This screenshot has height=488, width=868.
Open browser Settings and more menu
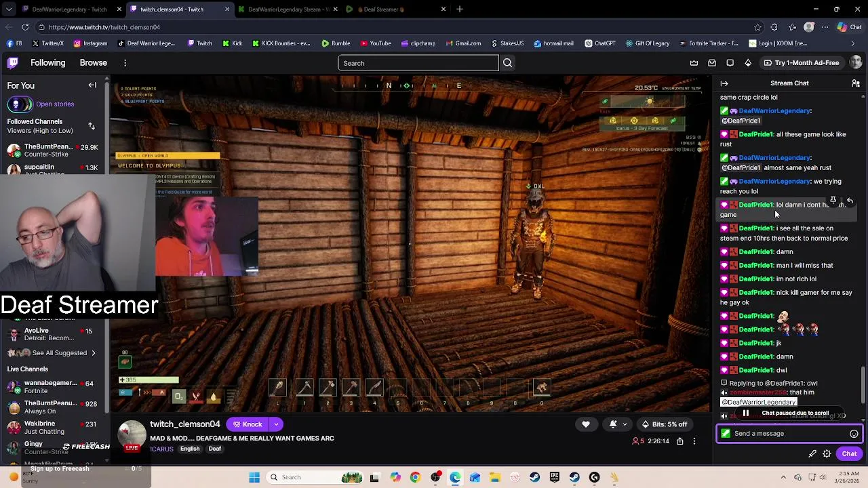point(825,27)
